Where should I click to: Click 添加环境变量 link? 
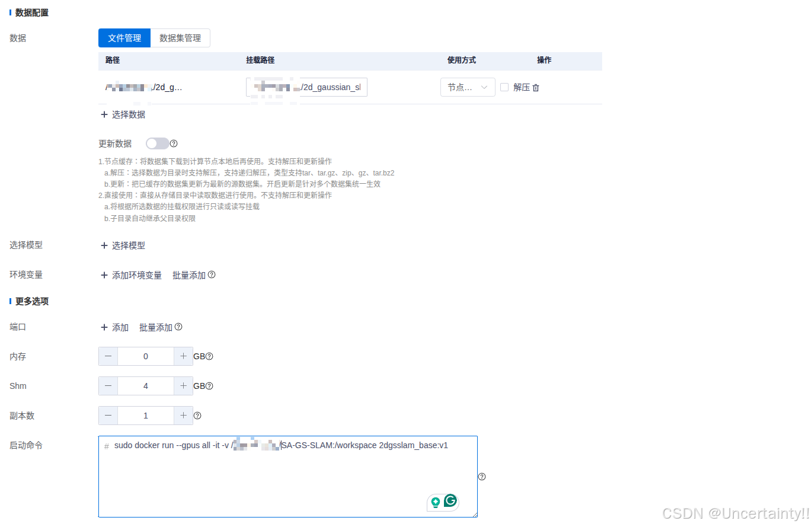137,275
